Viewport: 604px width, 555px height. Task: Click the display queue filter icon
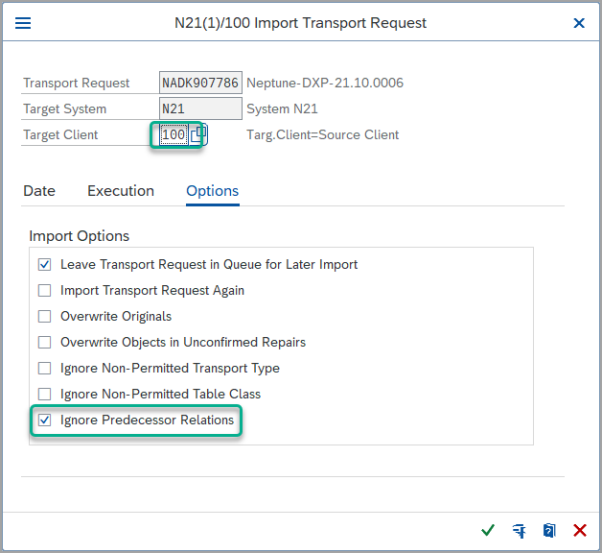[519, 532]
